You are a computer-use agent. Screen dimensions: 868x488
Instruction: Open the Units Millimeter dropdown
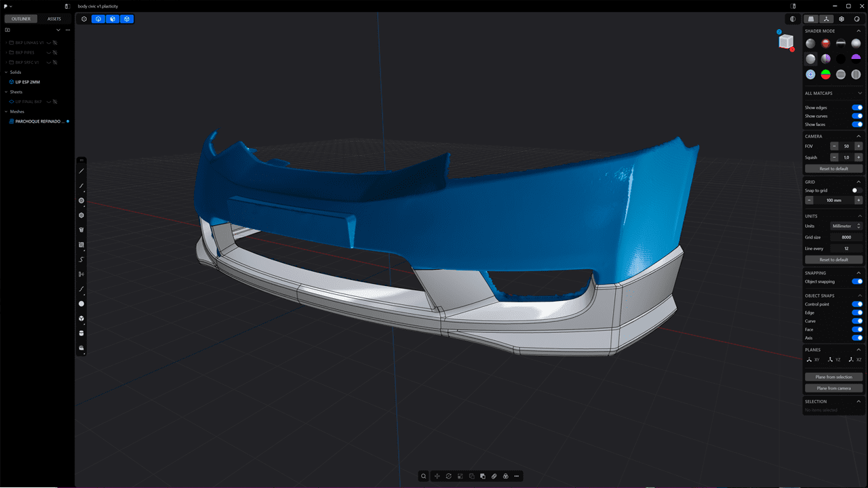[x=846, y=226]
